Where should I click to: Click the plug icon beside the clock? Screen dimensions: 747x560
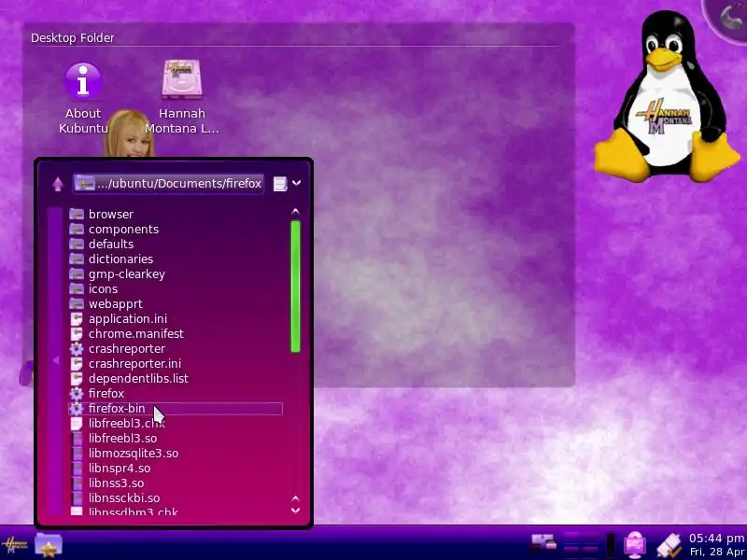[669, 545]
